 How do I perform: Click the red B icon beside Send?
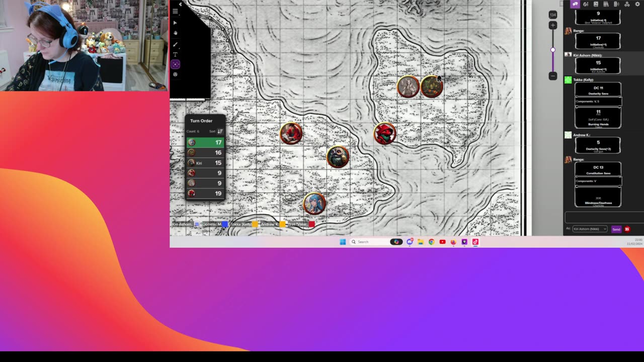627,229
